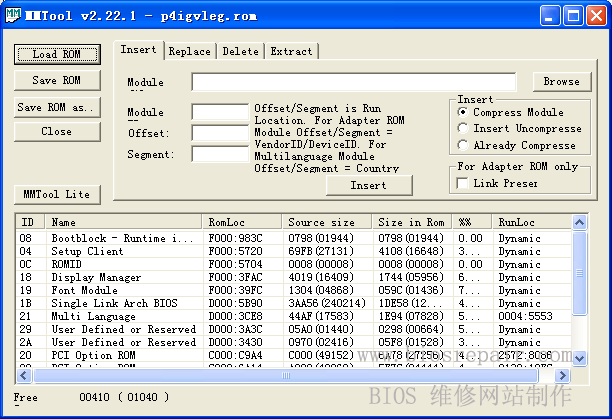612x419 pixels.
Task: Select the Display Manager module row
Action: point(294,277)
